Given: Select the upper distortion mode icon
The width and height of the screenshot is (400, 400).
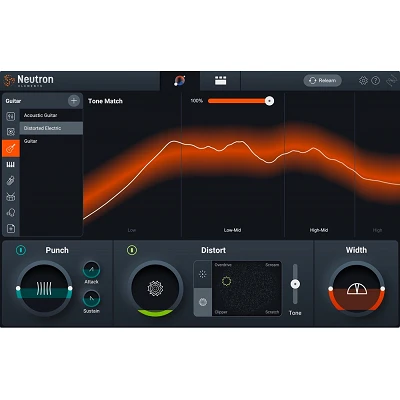Looking at the screenshot, I should pos(203,274).
